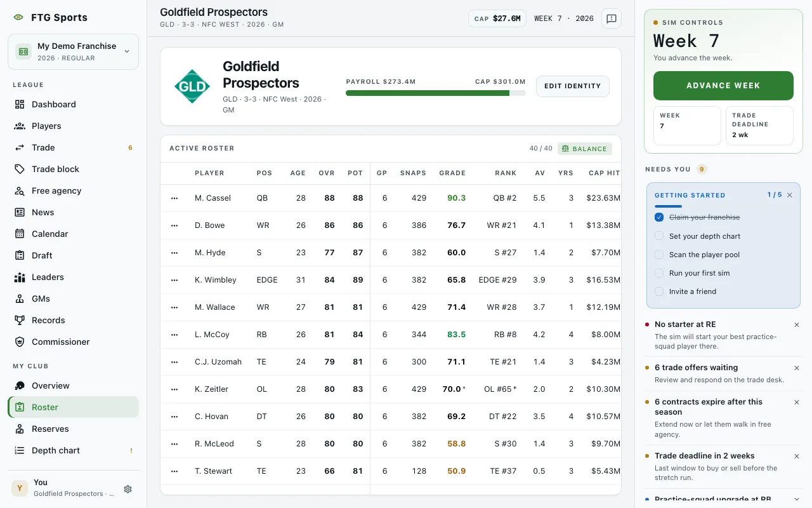812x508 pixels.
Task: Check the Set your depth chart box
Action: (659, 236)
